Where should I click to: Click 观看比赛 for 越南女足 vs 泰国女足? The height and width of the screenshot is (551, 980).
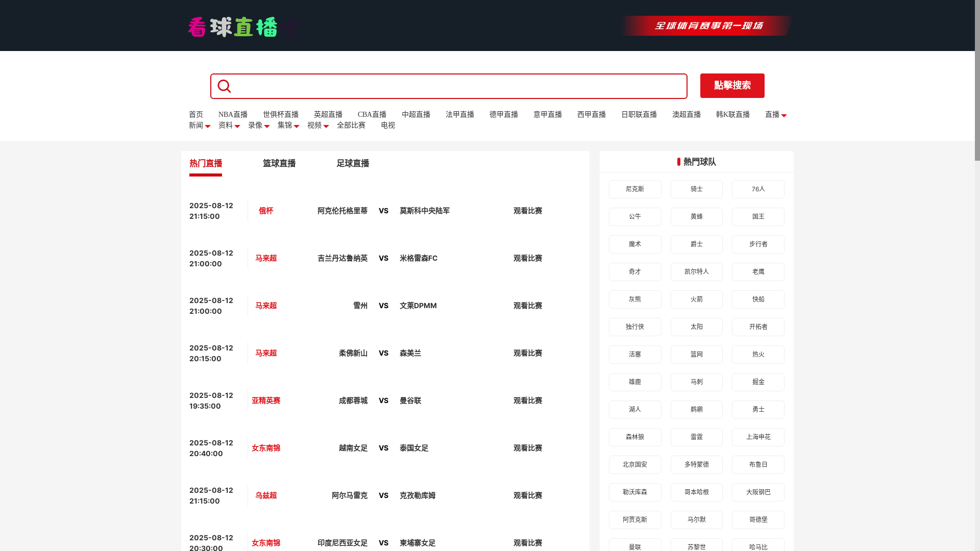(x=528, y=448)
